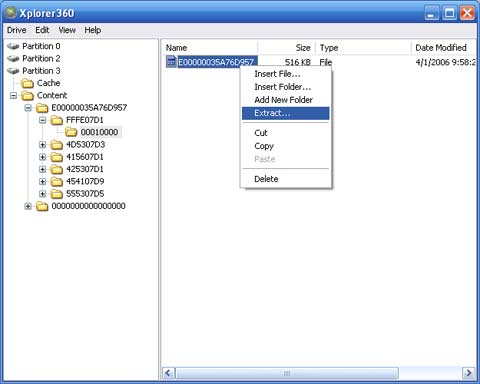The width and height of the screenshot is (480, 384).
Task: Expand the 4D5307D3 tree node
Action: pos(43,145)
